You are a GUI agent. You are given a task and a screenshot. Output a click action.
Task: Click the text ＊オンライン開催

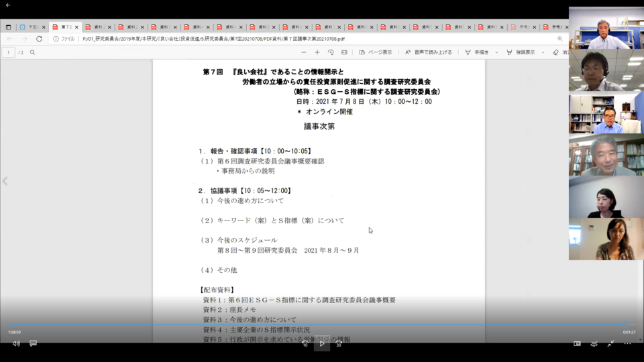click(x=325, y=112)
